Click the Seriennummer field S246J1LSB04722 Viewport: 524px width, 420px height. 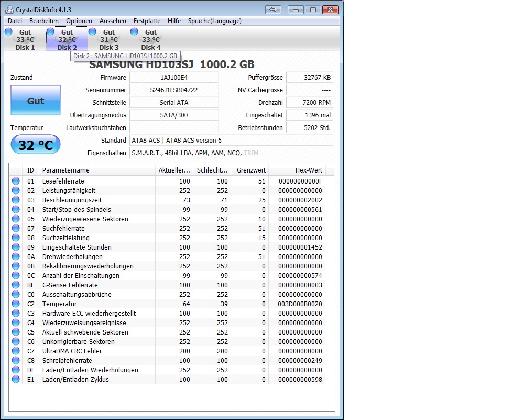(174, 90)
